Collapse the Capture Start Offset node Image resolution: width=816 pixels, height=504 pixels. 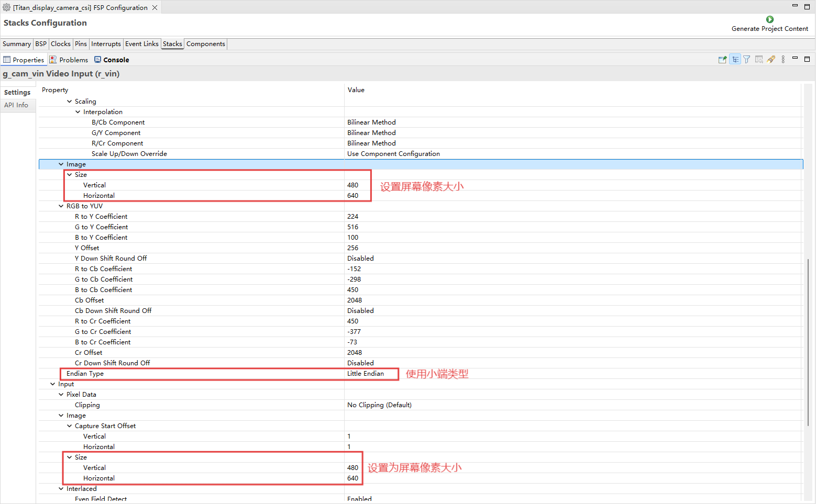point(70,426)
